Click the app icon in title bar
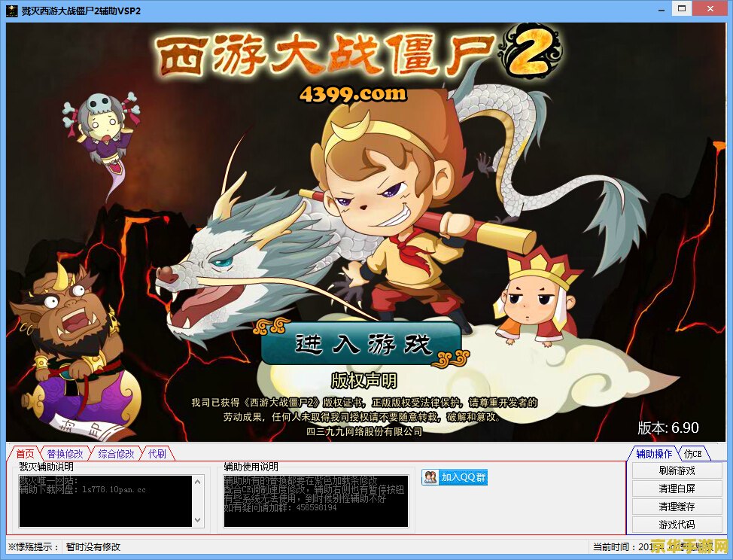The height and width of the screenshot is (560, 733). pyautogui.click(x=12, y=11)
